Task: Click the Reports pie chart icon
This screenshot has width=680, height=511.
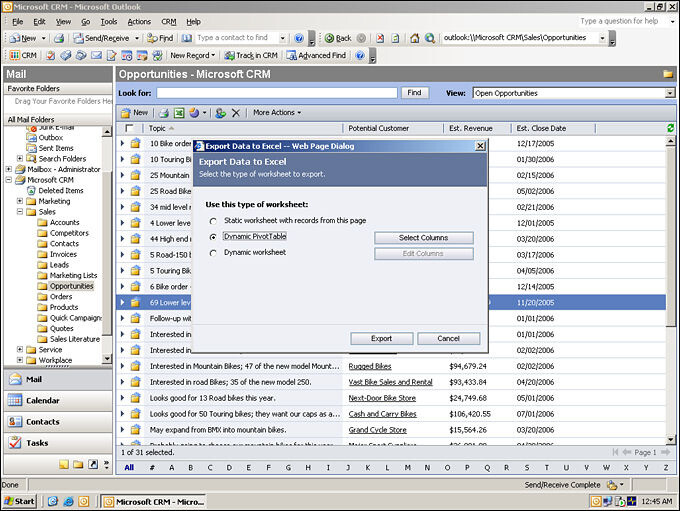Action: [x=194, y=113]
